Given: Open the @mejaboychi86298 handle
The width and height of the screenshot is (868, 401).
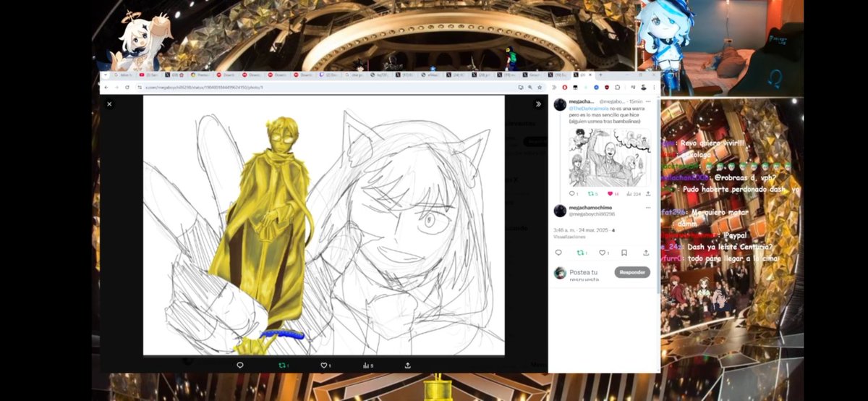Looking at the screenshot, I should 592,214.
